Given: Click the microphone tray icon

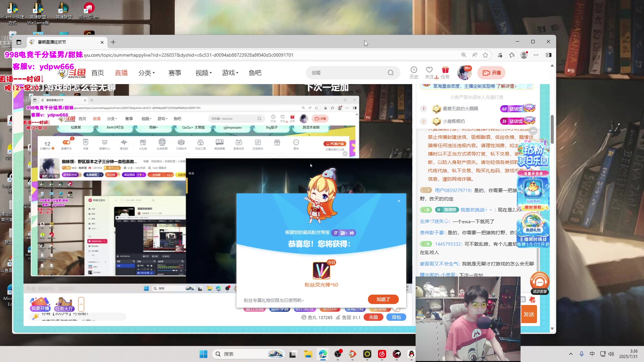Looking at the screenshot, I should pyautogui.click(x=582, y=354).
